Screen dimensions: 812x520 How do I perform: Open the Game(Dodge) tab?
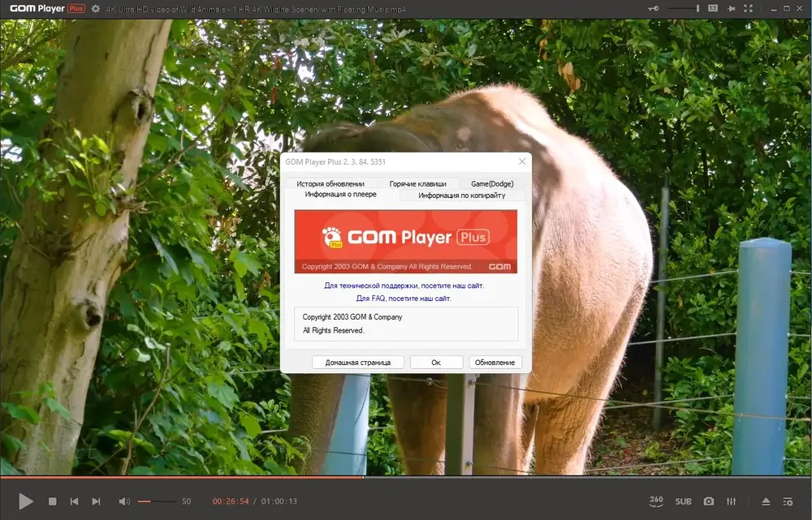(x=492, y=183)
